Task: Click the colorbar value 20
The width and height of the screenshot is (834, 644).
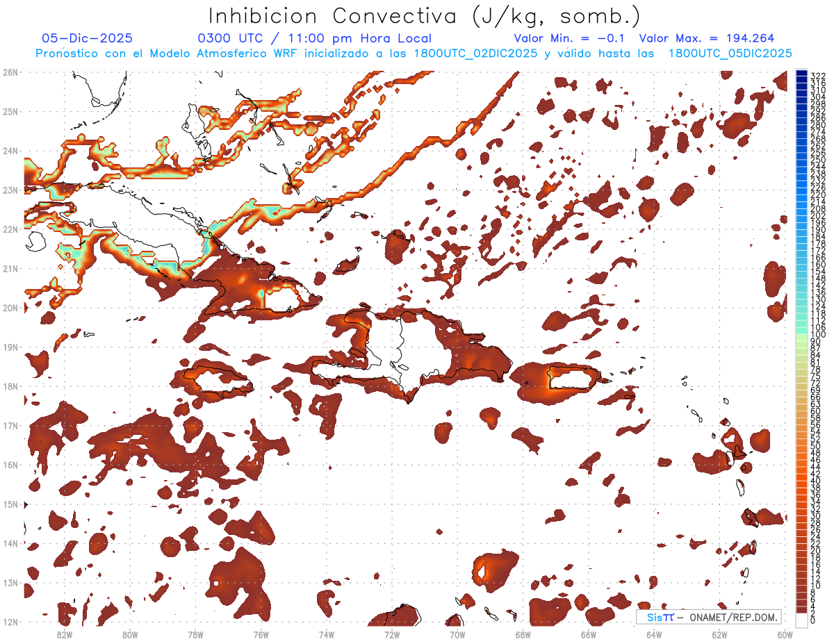Action: 816,551
